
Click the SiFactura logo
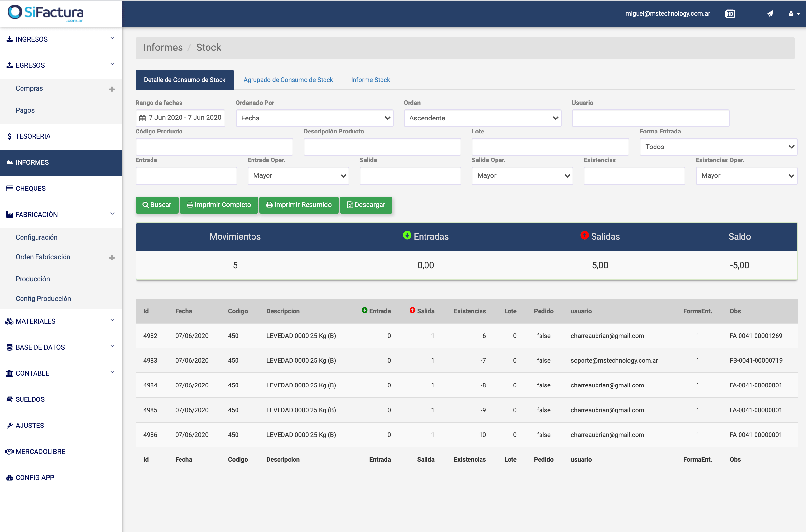(46, 14)
